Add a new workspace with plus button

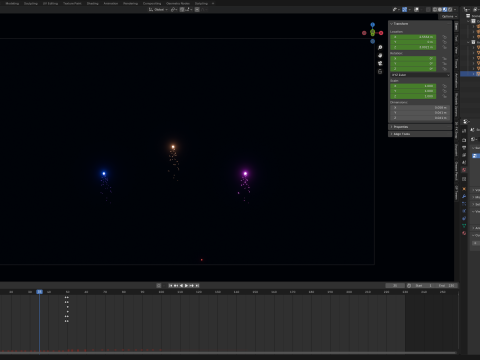click(x=213, y=3)
